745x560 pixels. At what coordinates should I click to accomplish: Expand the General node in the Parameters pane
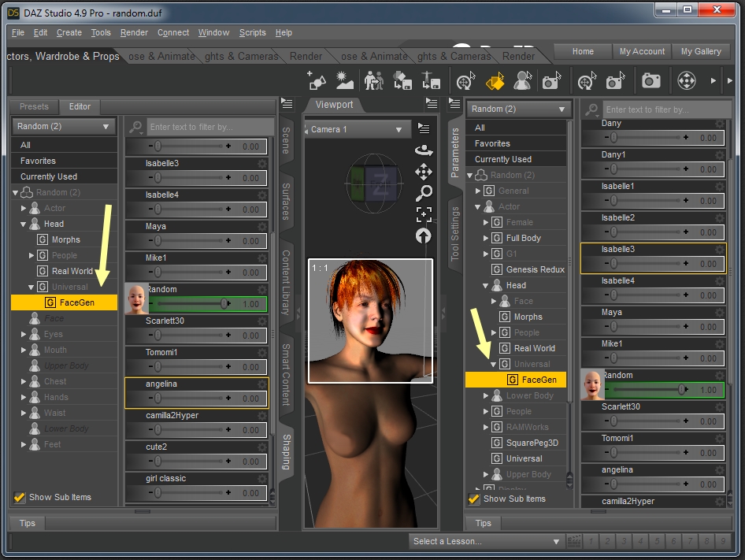tap(478, 191)
